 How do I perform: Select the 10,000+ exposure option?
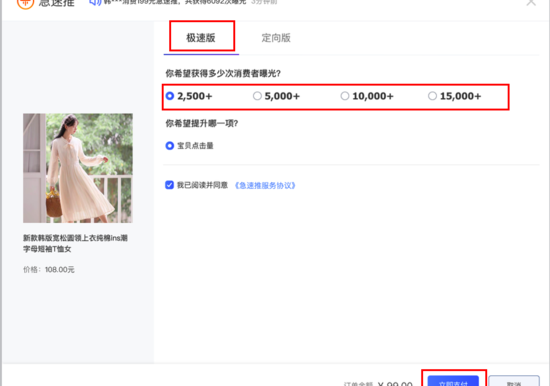click(367, 96)
